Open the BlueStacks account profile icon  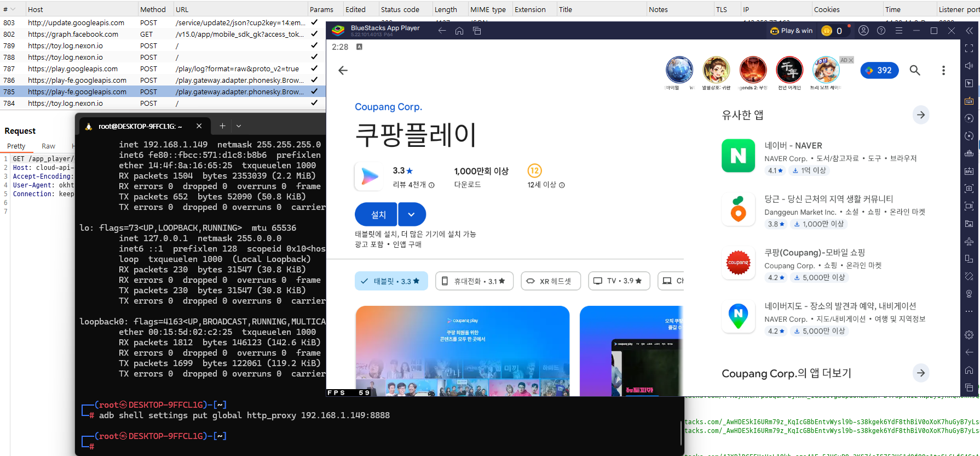tap(863, 31)
